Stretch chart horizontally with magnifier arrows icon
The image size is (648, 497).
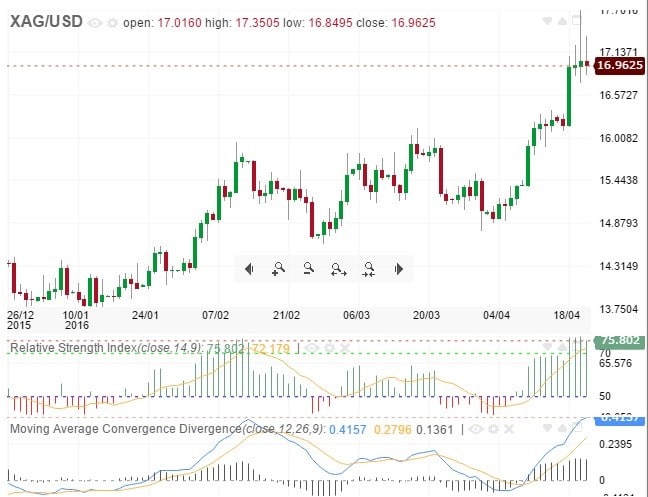(339, 268)
